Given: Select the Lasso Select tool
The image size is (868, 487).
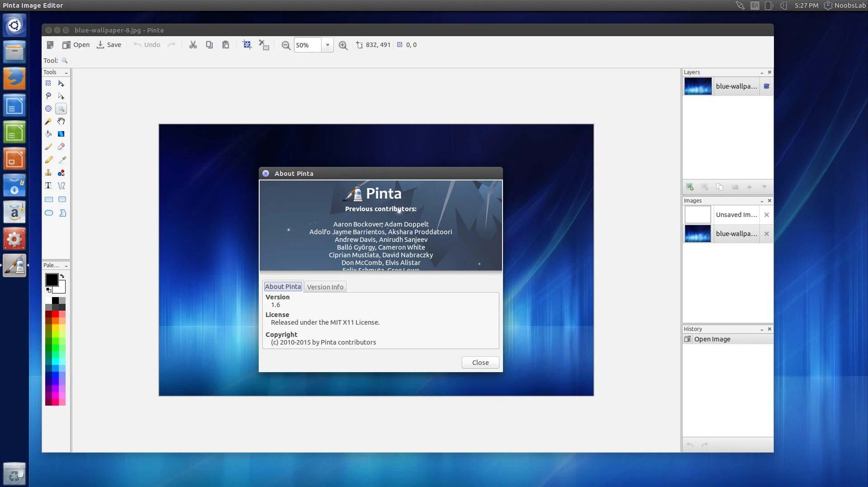Looking at the screenshot, I should pos(48,96).
